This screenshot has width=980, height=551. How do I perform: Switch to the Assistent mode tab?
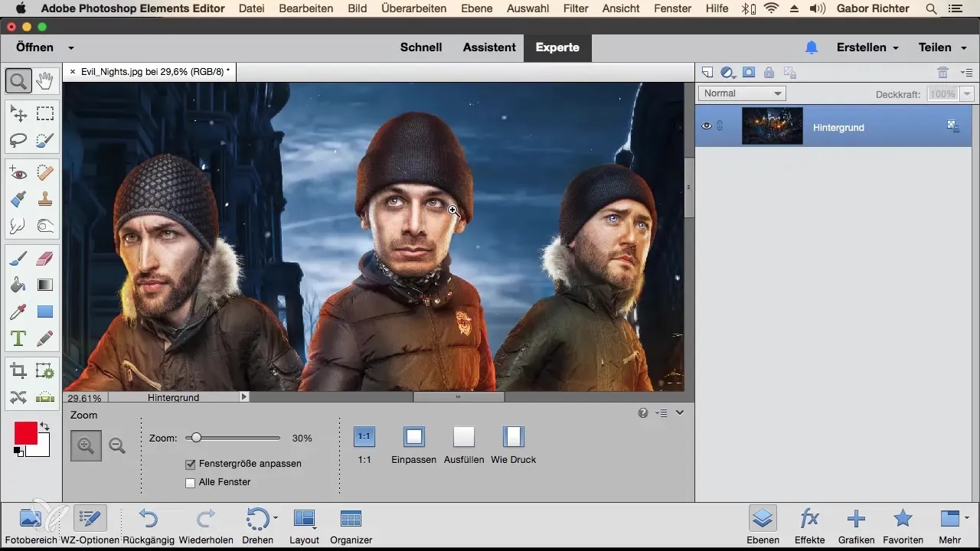489,47
